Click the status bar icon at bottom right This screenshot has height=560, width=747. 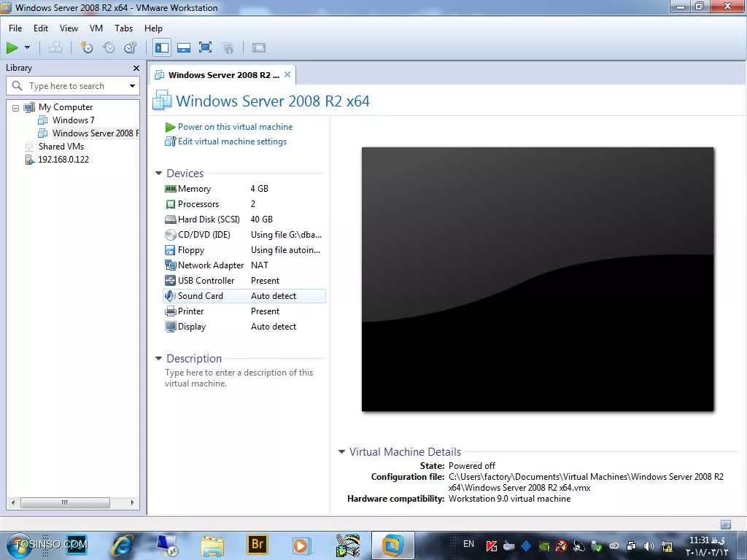(x=726, y=524)
